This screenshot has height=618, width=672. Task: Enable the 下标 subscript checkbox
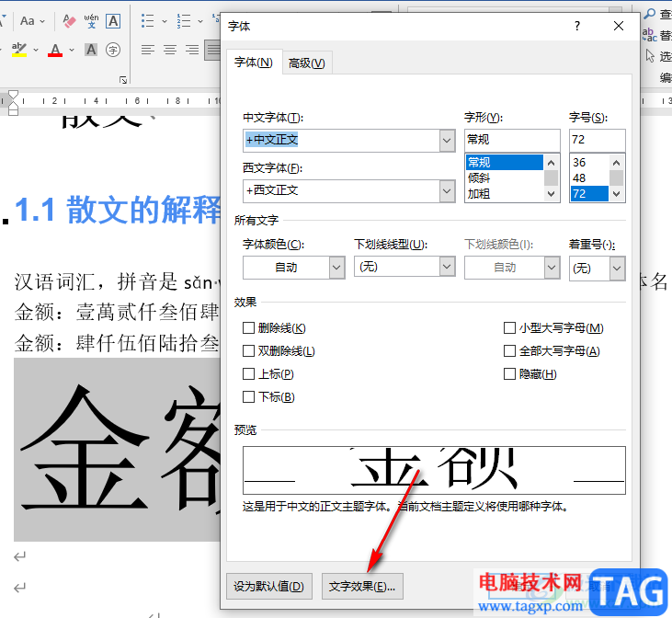pyautogui.click(x=248, y=396)
